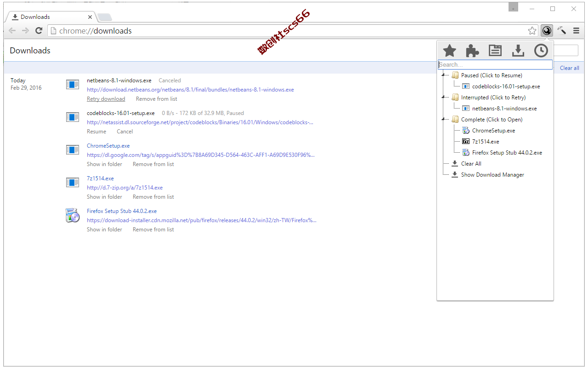The image size is (588, 368).
Task: Collapse the Interrupted group in the tree
Action: coord(443,97)
